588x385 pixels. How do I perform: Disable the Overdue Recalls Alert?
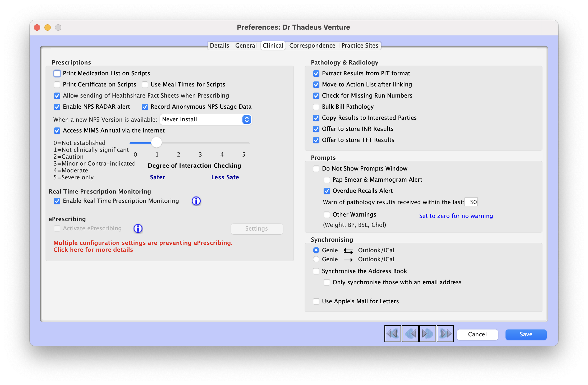coord(327,191)
